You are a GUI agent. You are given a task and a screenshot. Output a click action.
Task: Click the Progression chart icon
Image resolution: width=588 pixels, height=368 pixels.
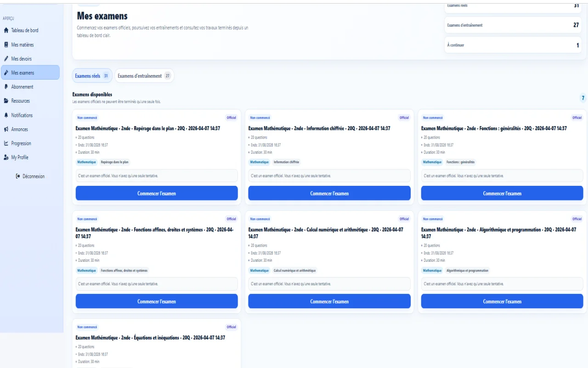click(6, 143)
